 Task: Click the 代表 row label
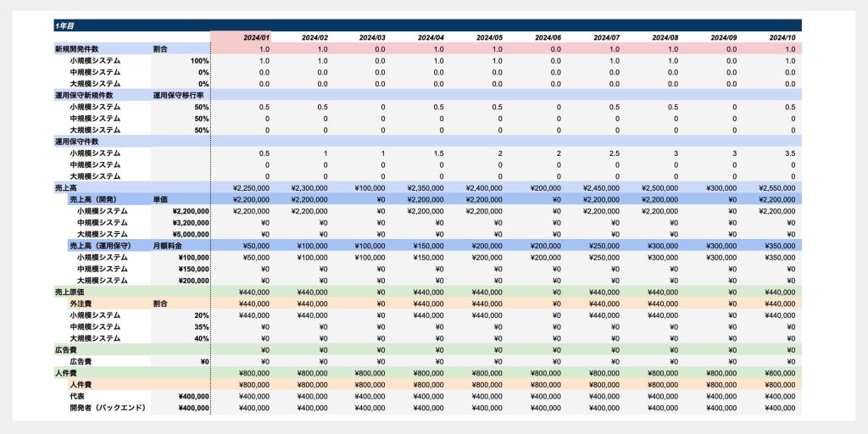(x=79, y=396)
